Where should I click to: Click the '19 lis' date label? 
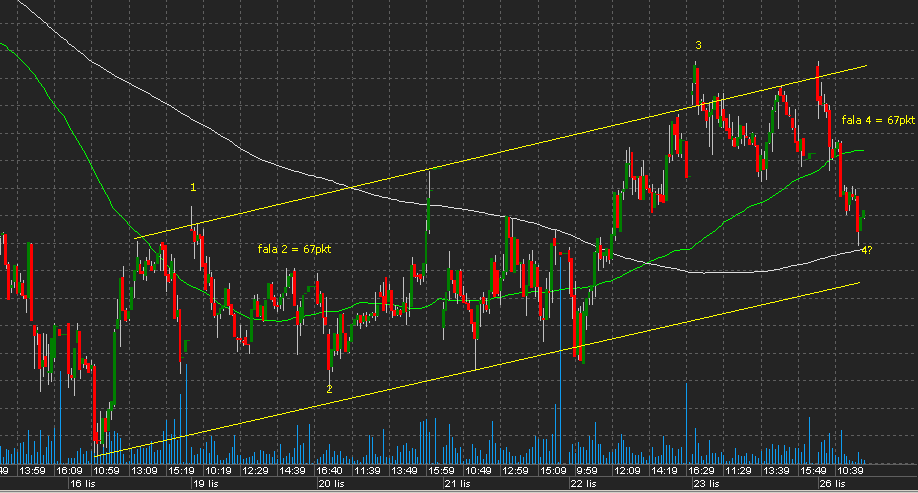[206, 484]
